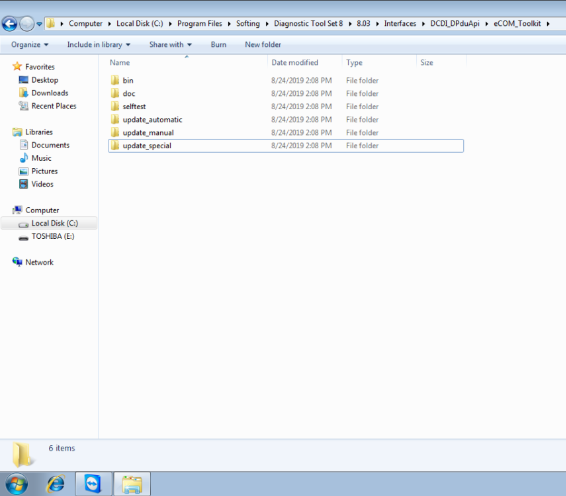The image size is (566, 496).
Task: Open the Windows Start menu orb
Action: pos(17,483)
